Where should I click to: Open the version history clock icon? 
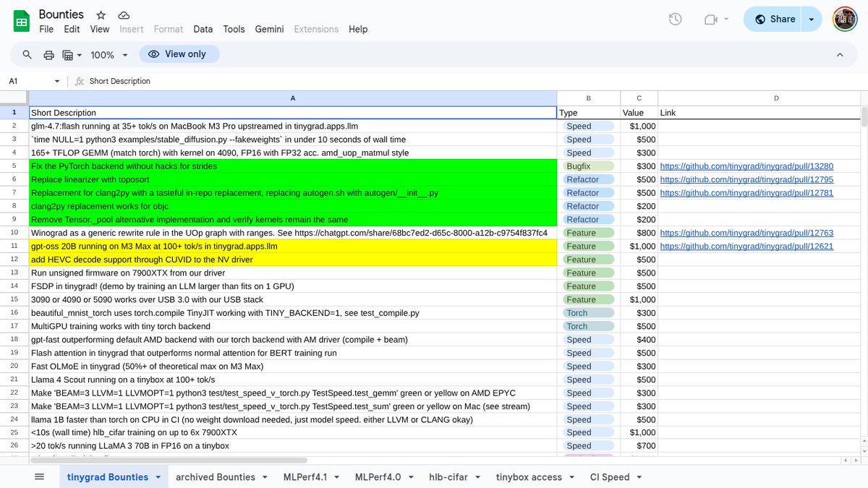click(x=675, y=20)
